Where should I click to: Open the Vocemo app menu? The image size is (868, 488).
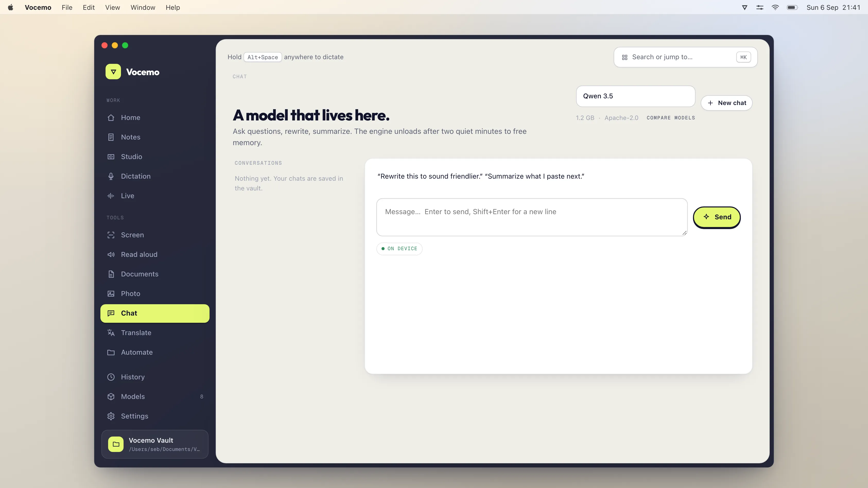[38, 7]
